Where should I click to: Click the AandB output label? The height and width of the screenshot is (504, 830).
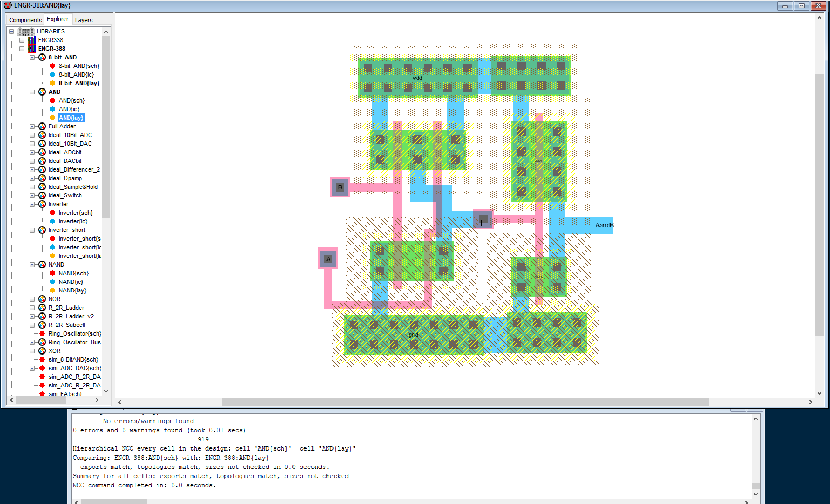point(604,225)
